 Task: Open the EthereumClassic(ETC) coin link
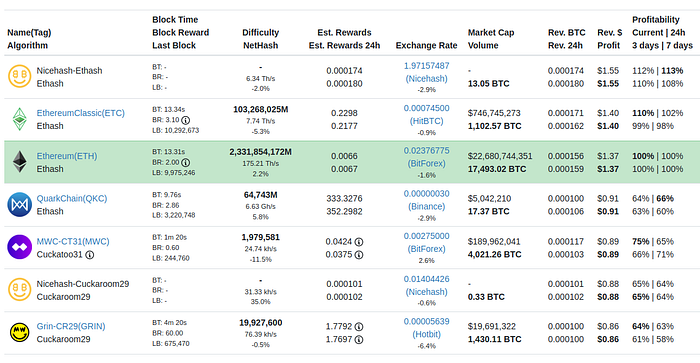[80, 113]
